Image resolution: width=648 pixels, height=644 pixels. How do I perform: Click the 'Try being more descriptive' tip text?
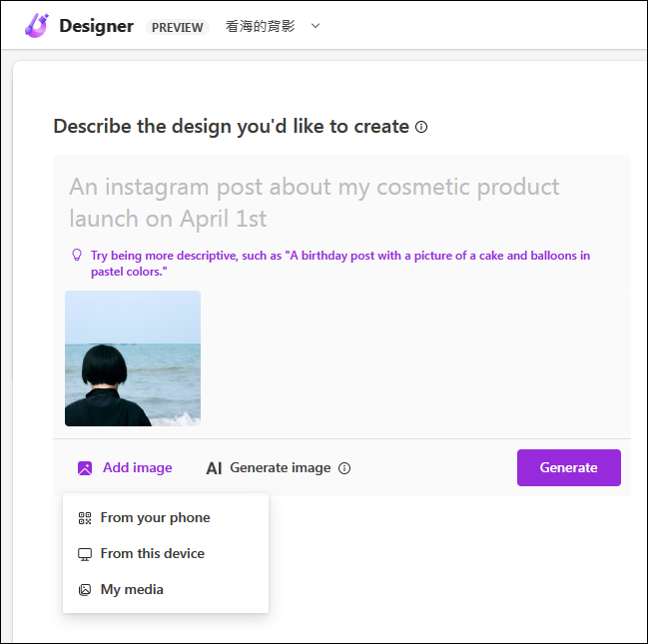(340, 264)
